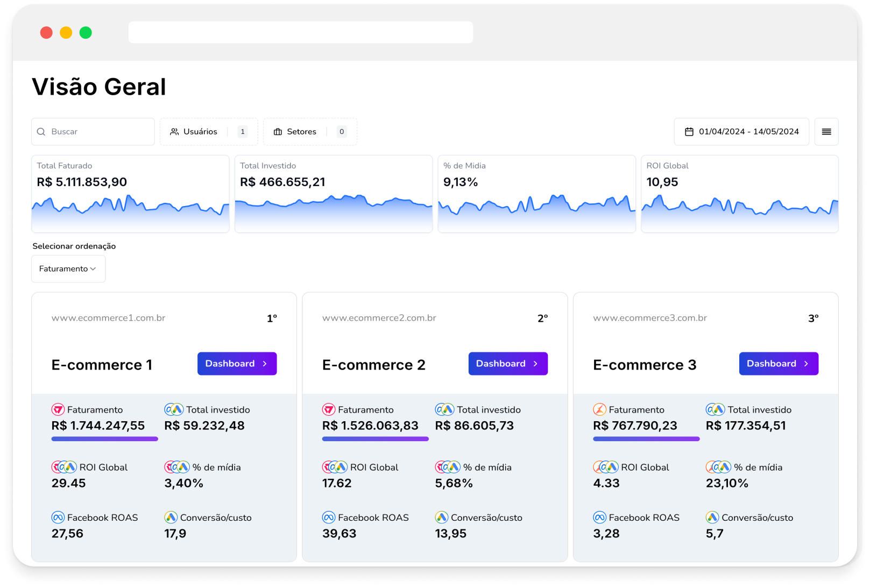Open Dashboard for E-commerce 1
This screenshot has height=588, width=870.
click(237, 364)
